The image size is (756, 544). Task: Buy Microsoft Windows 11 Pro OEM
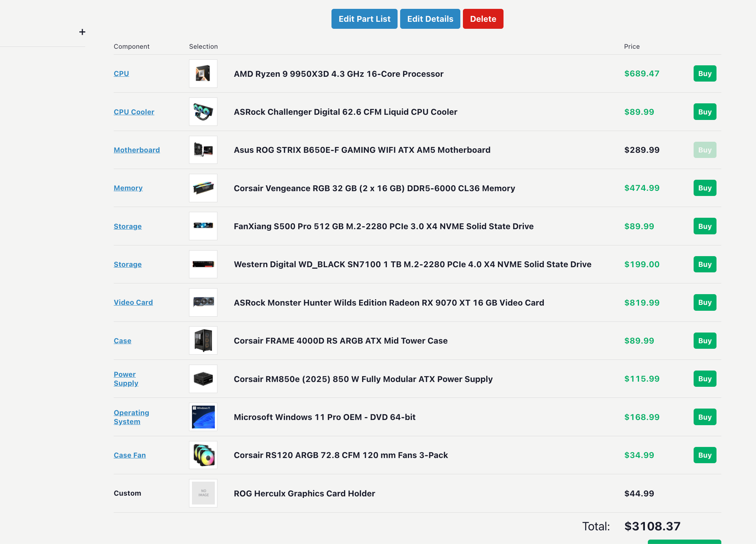pyautogui.click(x=705, y=417)
